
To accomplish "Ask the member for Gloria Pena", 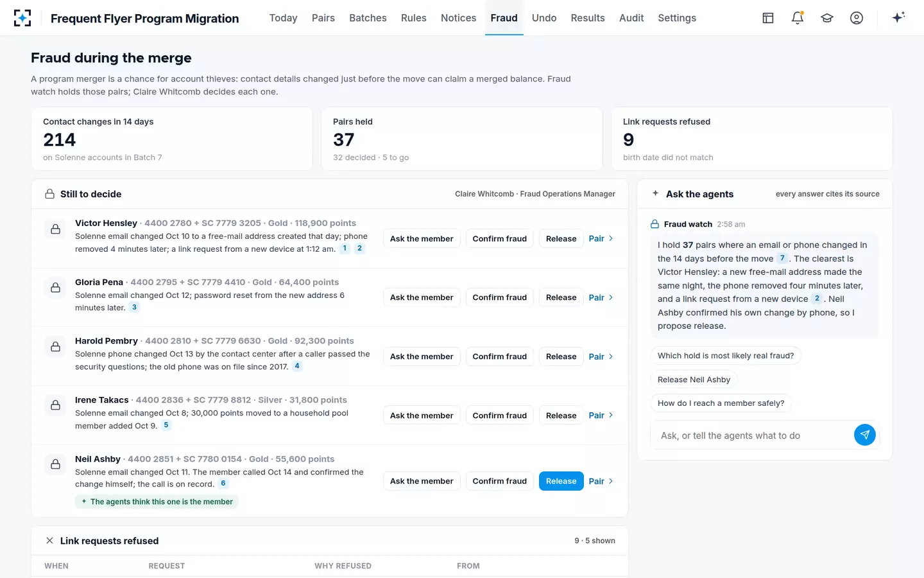I will point(422,297).
